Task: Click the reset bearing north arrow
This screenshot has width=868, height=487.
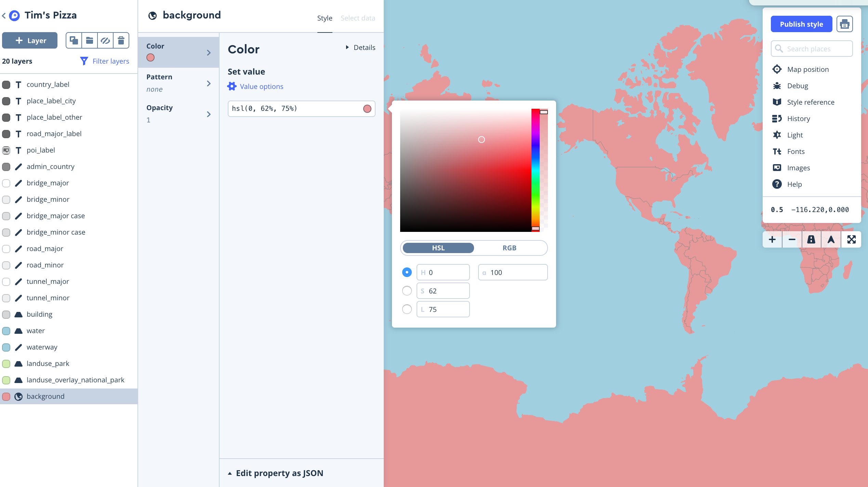Action: [831, 239]
